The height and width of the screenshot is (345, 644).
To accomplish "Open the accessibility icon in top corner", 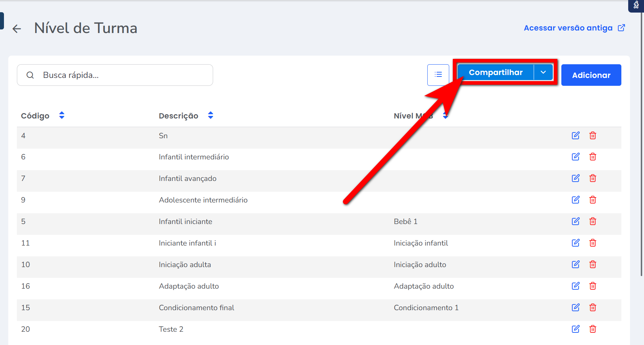I will coord(636,5).
